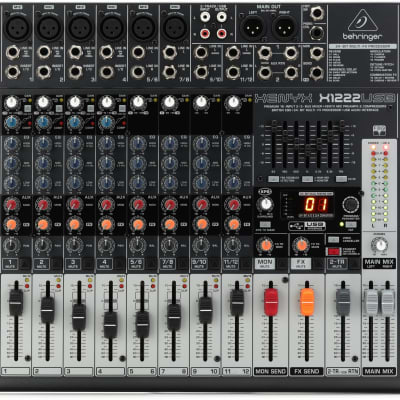
Task: Click the channel 3 blue compressor knob
Action: point(75,123)
